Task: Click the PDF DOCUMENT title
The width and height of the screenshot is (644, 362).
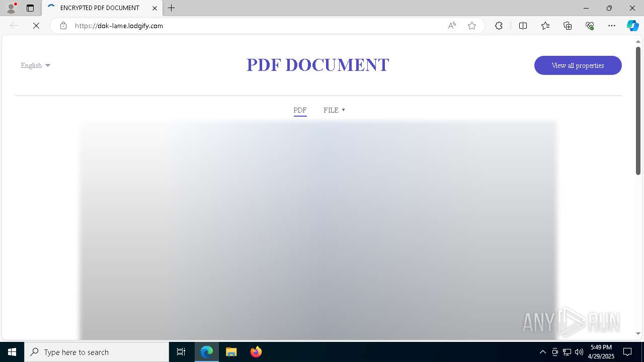Action: (318, 65)
